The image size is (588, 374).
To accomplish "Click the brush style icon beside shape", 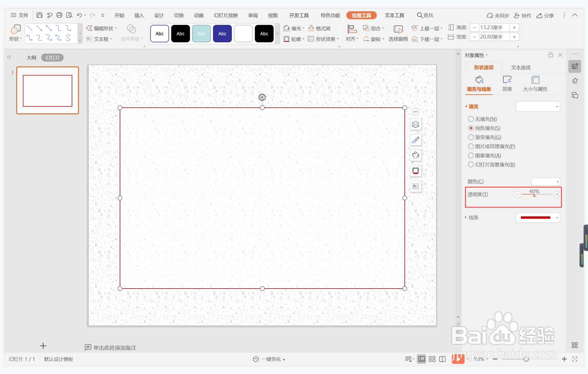I will click(415, 140).
